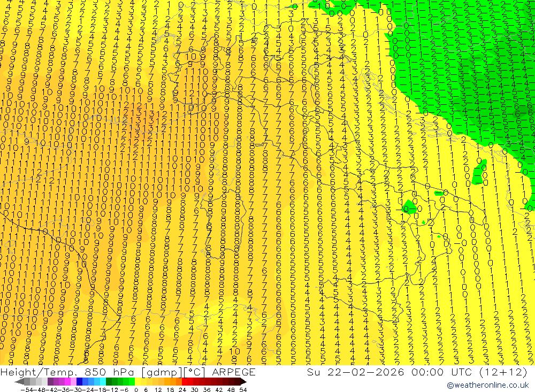Click the legend value label 30
The height and width of the screenshot is (392, 535).
click(x=195, y=390)
